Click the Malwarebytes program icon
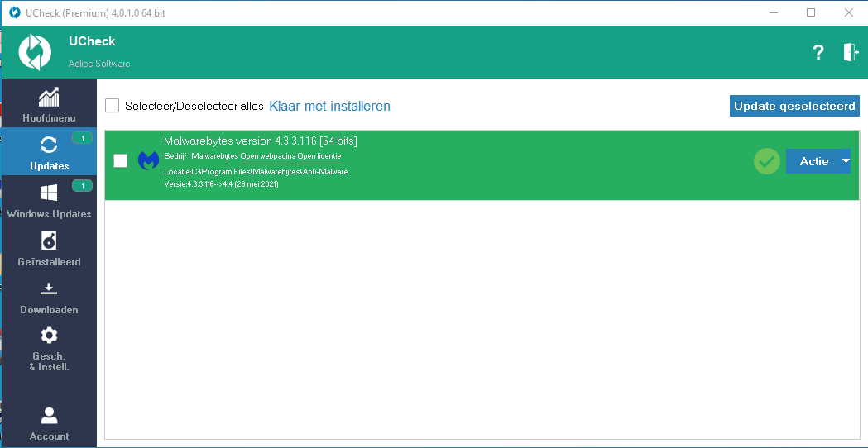Screen dimensions: 868x448 tap(148, 161)
